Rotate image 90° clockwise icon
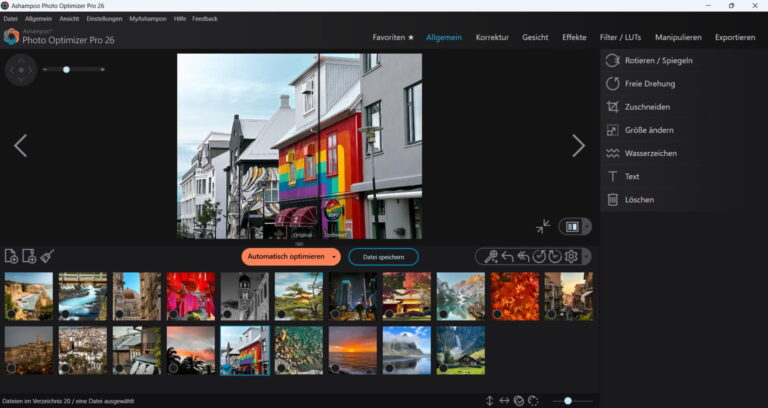Screen dimensions: 768x408 click(x=554, y=256)
